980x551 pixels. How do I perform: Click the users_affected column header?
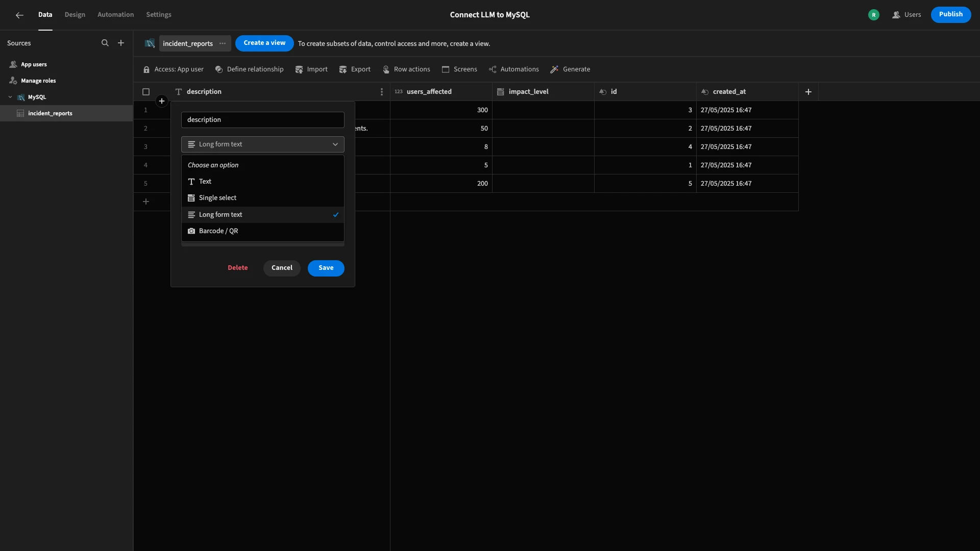tap(441, 92)
